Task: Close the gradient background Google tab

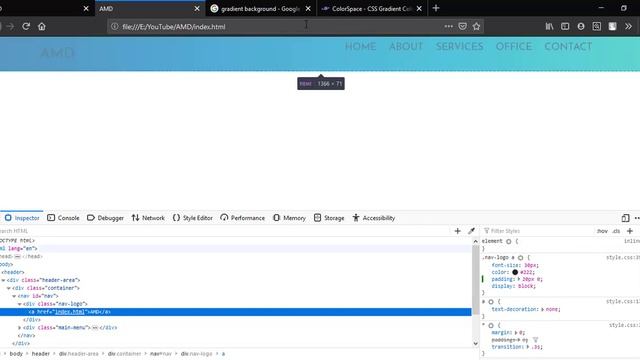Action: coord(308,9)
